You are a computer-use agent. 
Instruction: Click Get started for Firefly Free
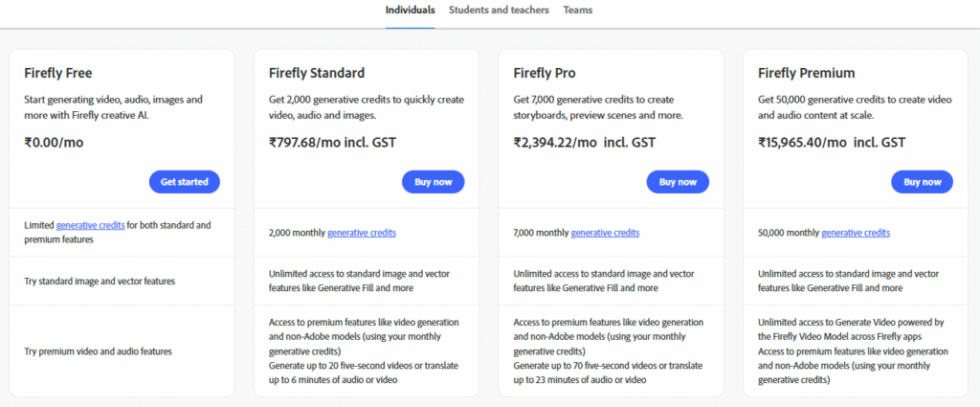click(185, 182)
